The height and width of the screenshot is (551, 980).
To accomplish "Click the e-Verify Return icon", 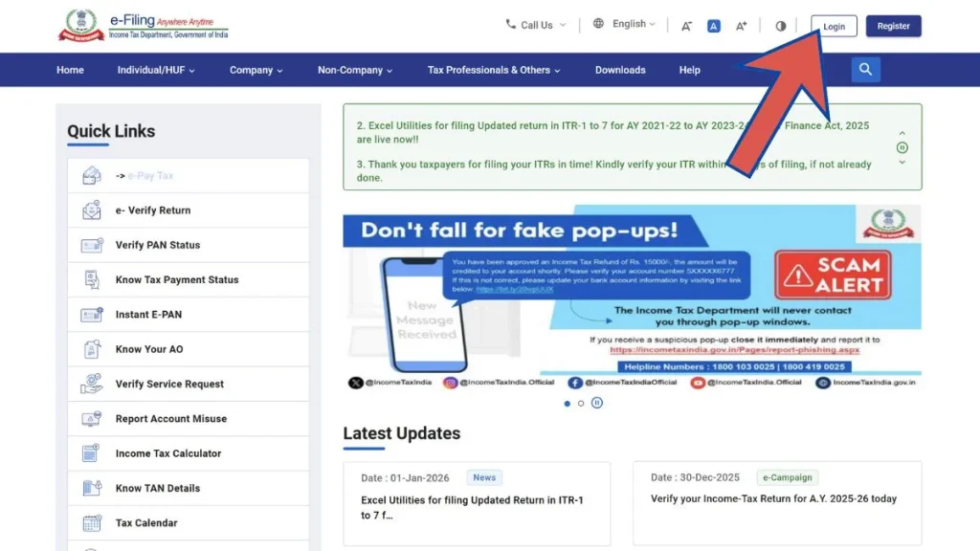I will (x=90, y=209).
